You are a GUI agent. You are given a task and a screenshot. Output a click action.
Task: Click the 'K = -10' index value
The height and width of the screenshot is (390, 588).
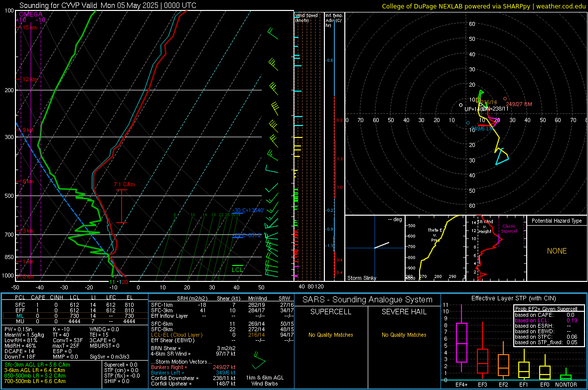(x=61, y=329)
